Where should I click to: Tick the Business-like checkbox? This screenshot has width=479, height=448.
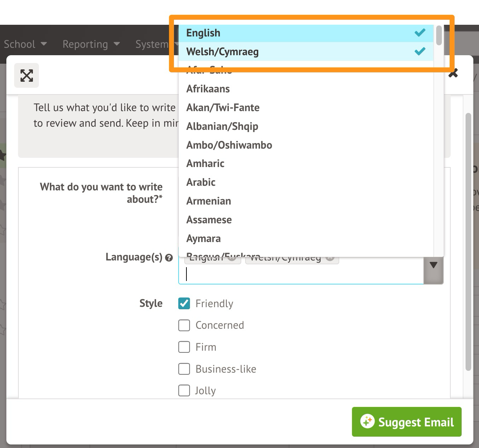pos(184,369)
